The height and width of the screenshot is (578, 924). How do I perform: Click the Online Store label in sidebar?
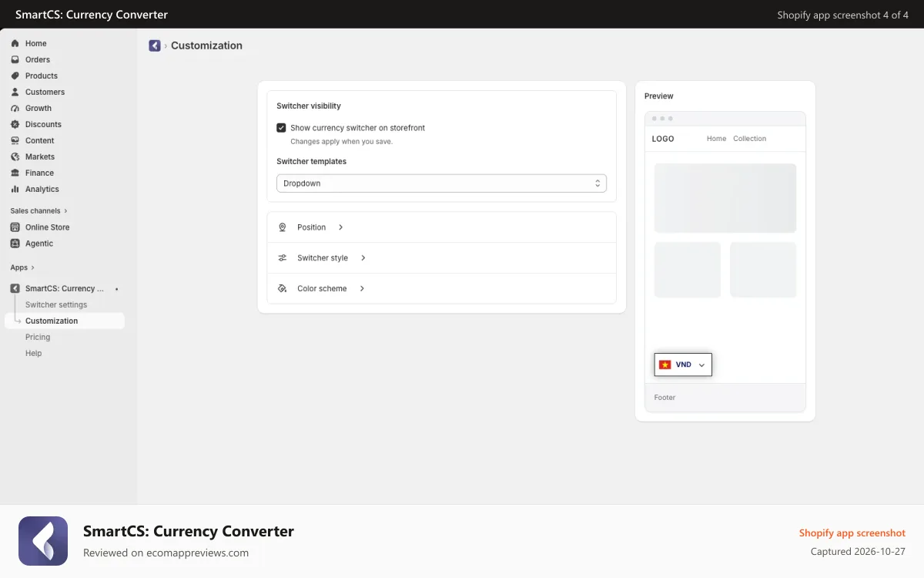[48, 227]
